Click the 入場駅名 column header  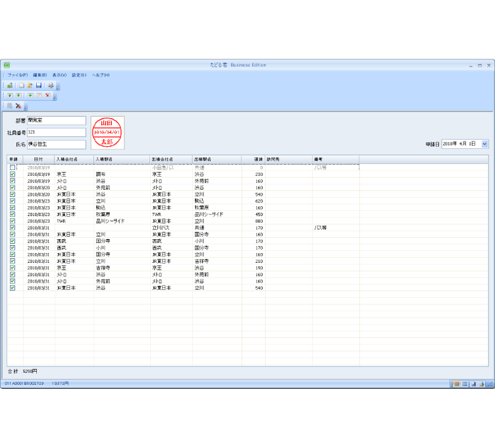122,159
